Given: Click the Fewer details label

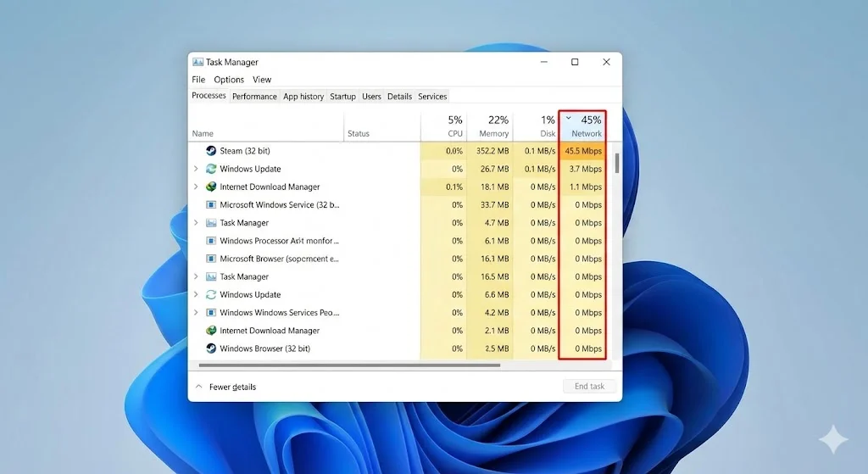Looking at the screenshot, I should tap(232, 387).
